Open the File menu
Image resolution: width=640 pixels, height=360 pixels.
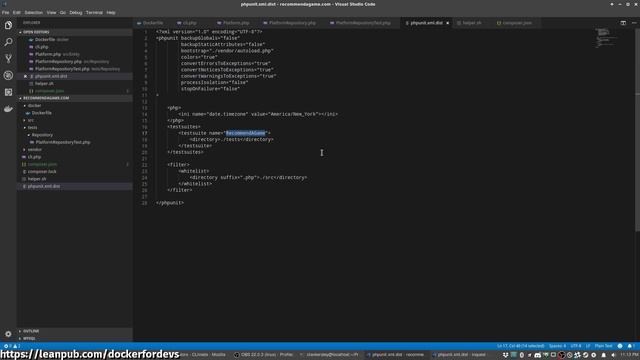[x=5, y=13]
